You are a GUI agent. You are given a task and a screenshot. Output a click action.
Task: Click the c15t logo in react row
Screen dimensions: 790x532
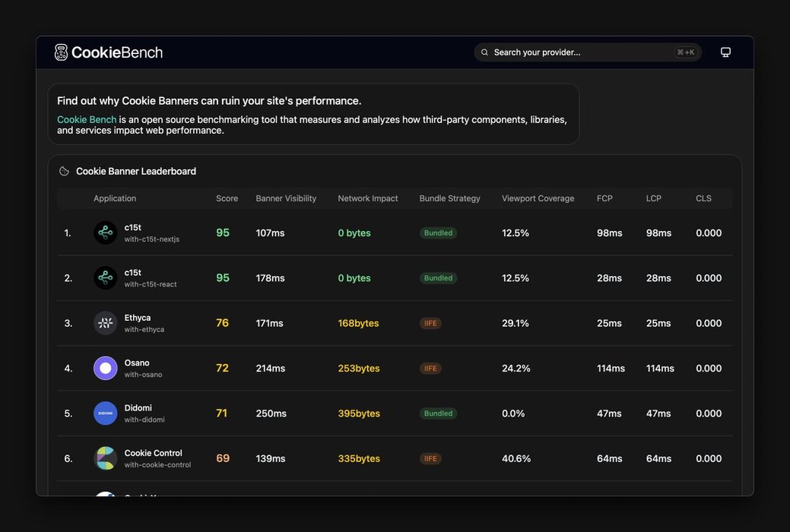pyautogui.click(x=105, y=278)
